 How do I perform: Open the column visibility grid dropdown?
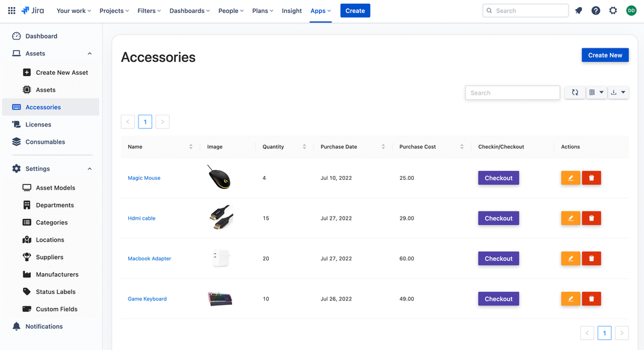(596, 92)
